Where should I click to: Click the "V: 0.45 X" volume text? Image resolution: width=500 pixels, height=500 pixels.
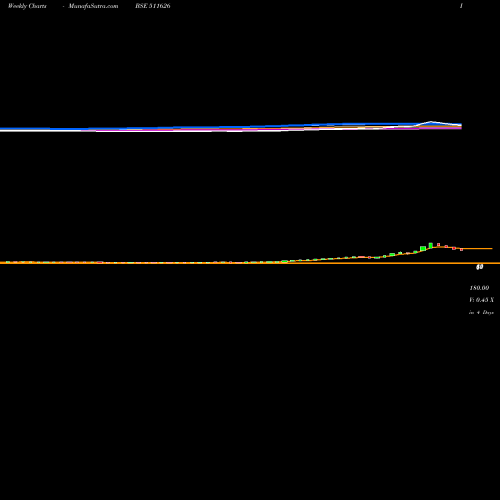click(481, 300)
